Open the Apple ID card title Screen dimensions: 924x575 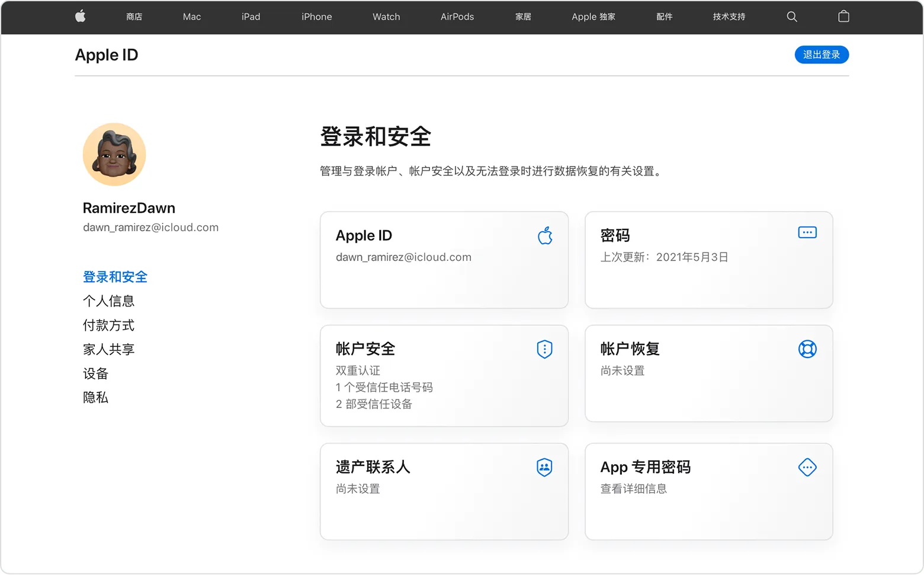point(364,236)
